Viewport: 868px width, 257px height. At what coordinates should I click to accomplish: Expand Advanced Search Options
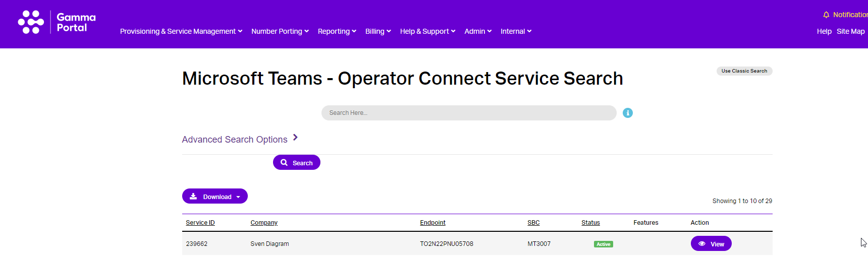click(240, 139)
